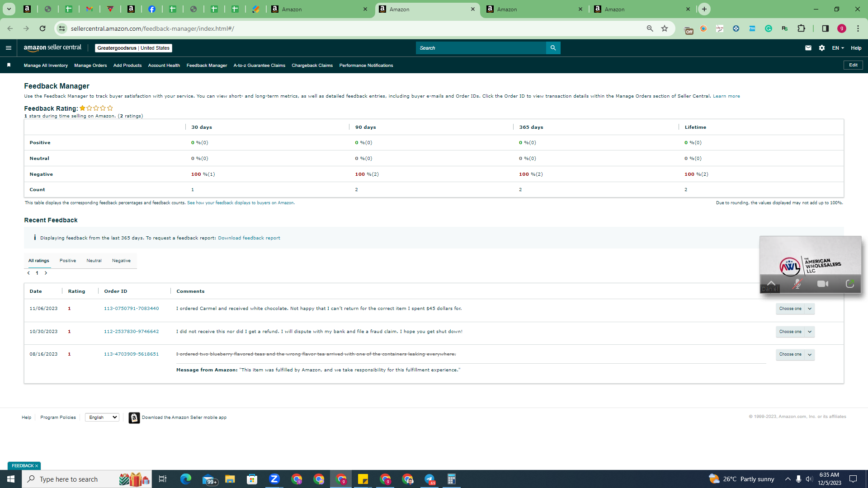Open the Chrome side panel
Screen dimensions: 868x488
pyautogui.click(x=825, y=28)
